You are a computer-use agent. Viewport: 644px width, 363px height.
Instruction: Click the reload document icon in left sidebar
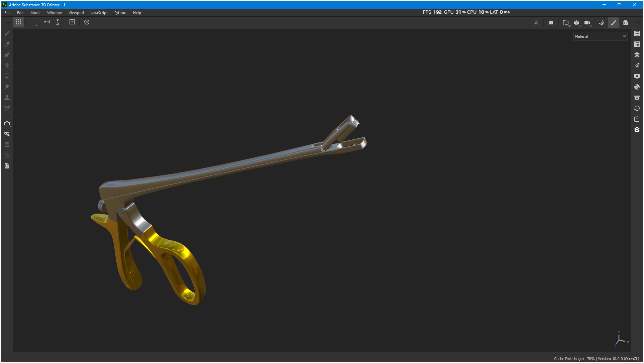coord(7,166)
